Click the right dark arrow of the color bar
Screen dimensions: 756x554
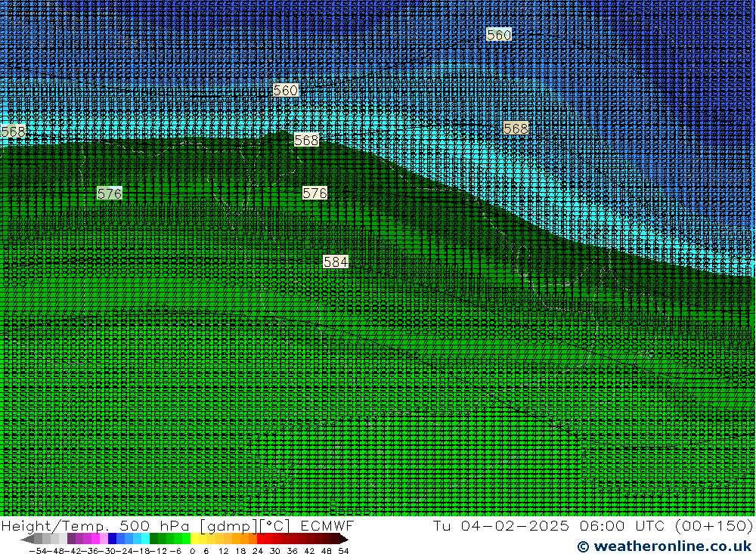coord(344,539)
